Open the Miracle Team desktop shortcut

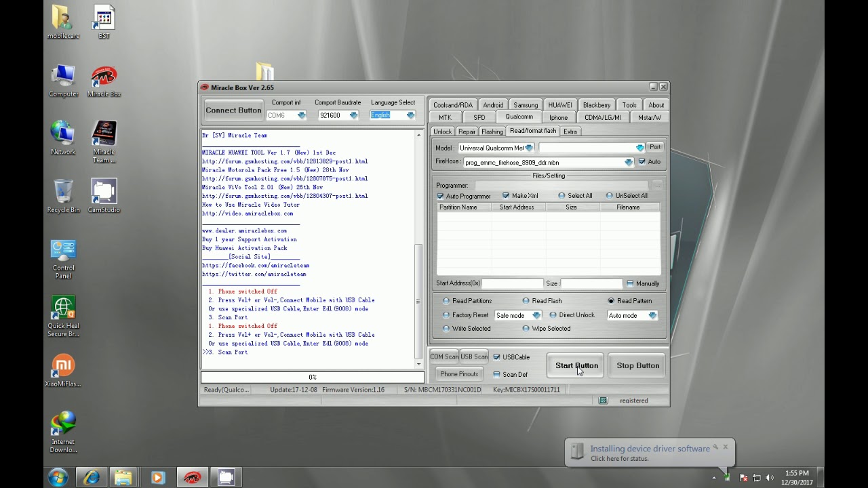[x=104, y=142]
